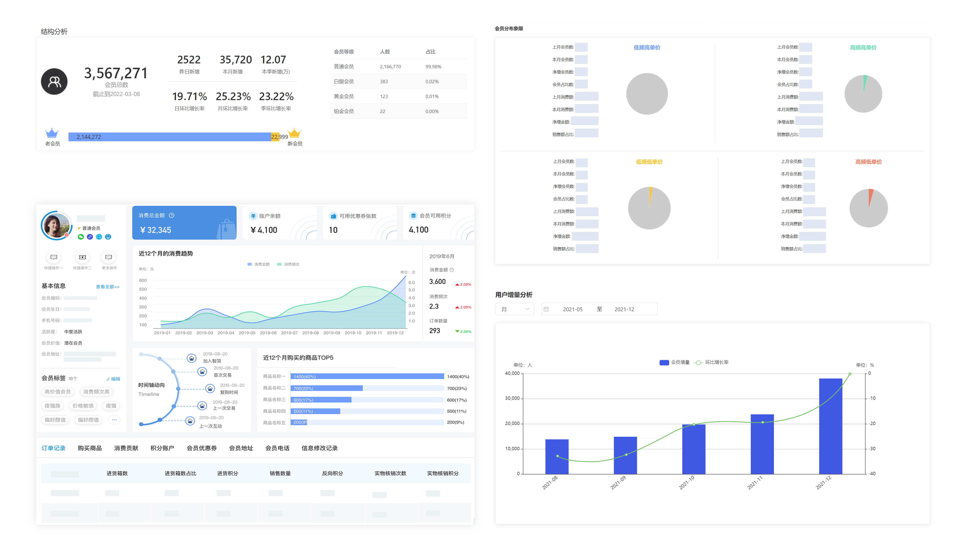The height and width of the screenshot is (549, 980).
Task: Click the 黄金会员 row in member level table
Action: point(398,96)
